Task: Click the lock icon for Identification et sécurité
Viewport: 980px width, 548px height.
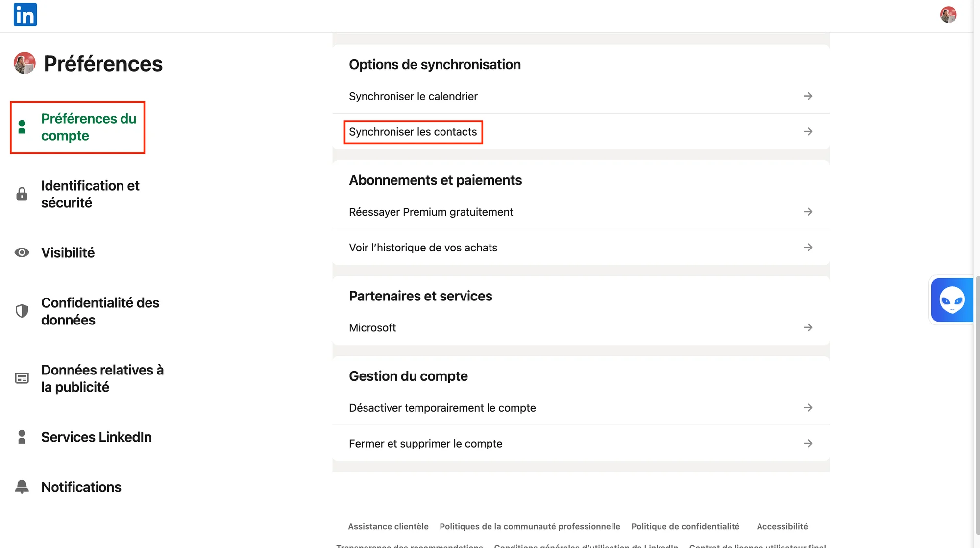Action: [x=22, y=194]
